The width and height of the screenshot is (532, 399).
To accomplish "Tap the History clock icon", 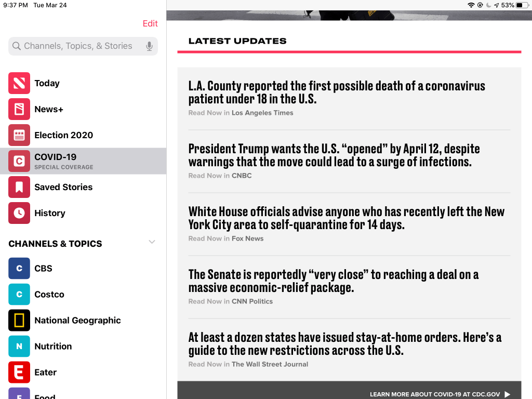I will click(19, 213).
